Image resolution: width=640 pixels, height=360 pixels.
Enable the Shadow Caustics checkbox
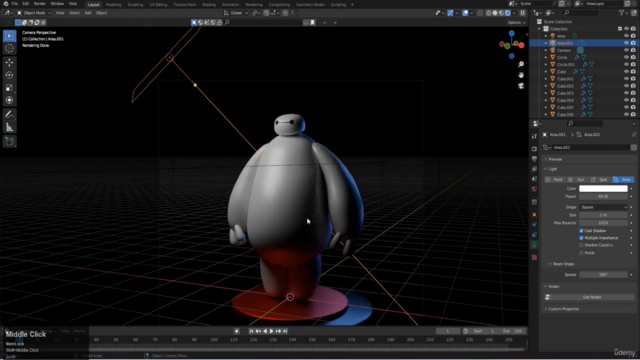(581, 245)
